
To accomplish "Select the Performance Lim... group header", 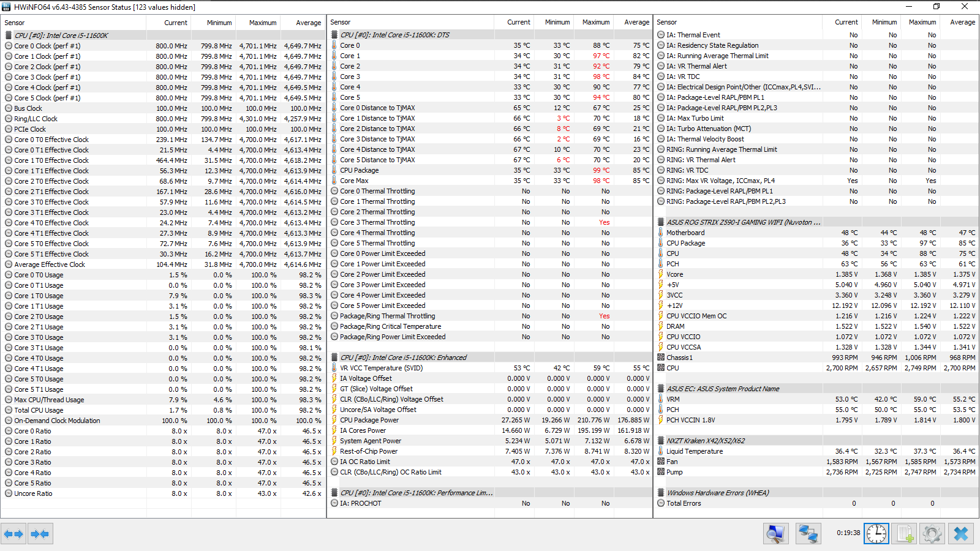I will [x=490, y=493].
